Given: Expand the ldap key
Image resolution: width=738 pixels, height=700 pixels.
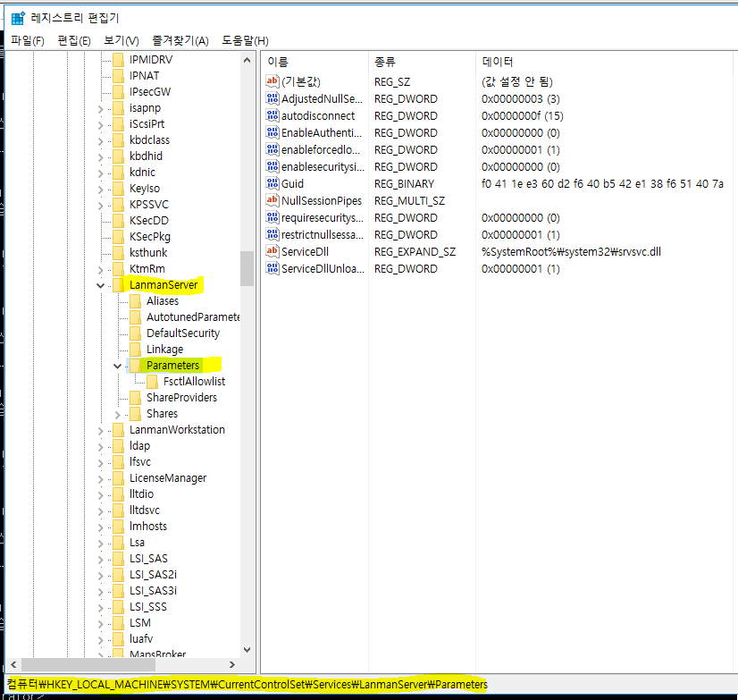Looking at the screenshot, I should [x=100, y=447].
